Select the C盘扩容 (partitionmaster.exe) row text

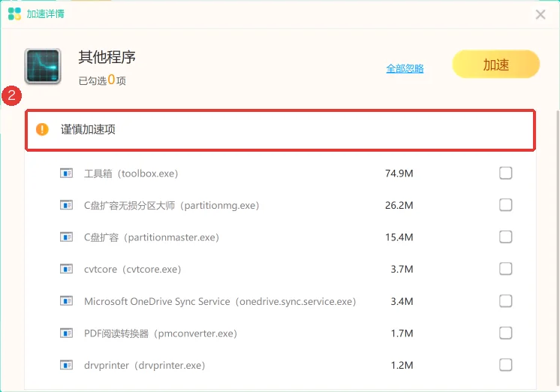[152, 237]
